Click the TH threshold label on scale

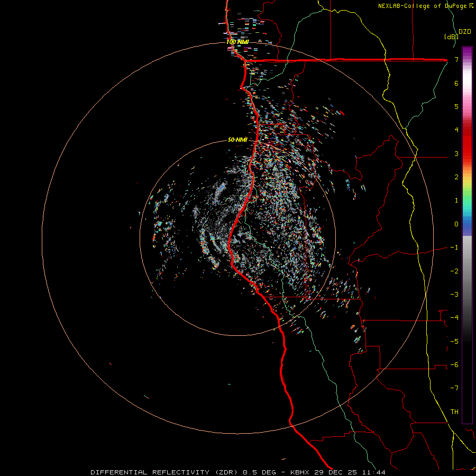click(x=454, y=412)
